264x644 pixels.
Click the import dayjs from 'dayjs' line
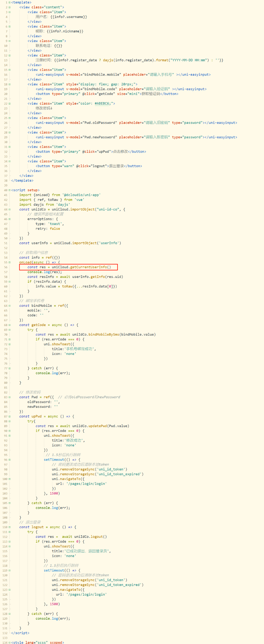(45, 204)
